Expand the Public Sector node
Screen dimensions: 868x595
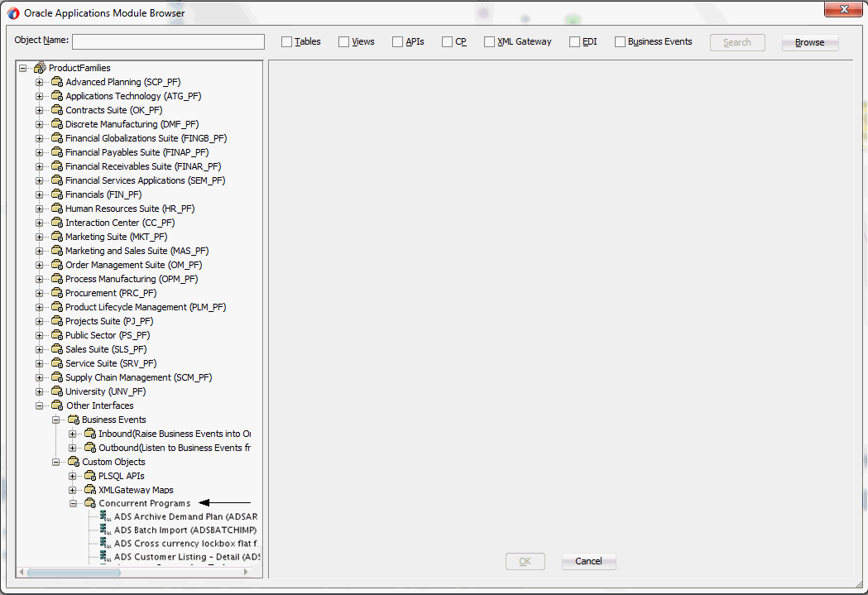(39, 335)
